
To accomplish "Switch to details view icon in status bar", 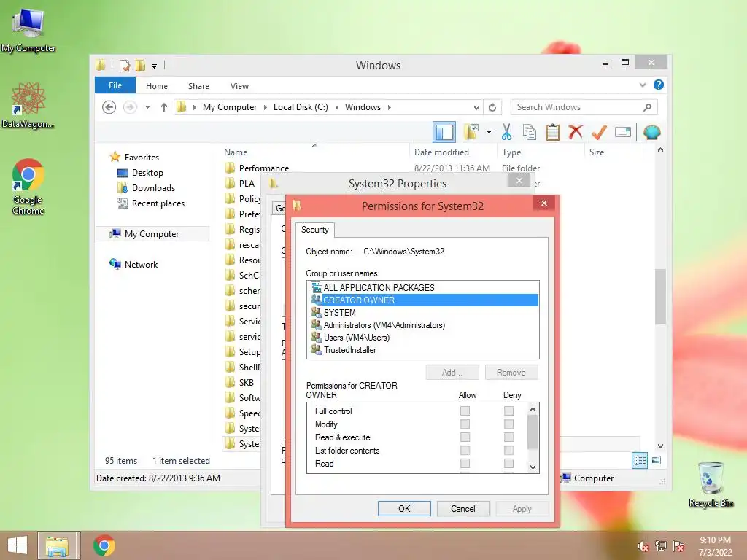I will (640, 461).
